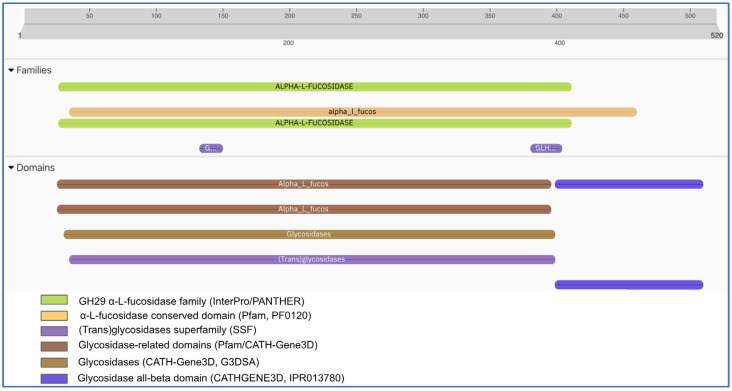Screen dimensions: 732x391
Task: Select the lower blue all-beta domain bar
Action: [x=629, y=285]
